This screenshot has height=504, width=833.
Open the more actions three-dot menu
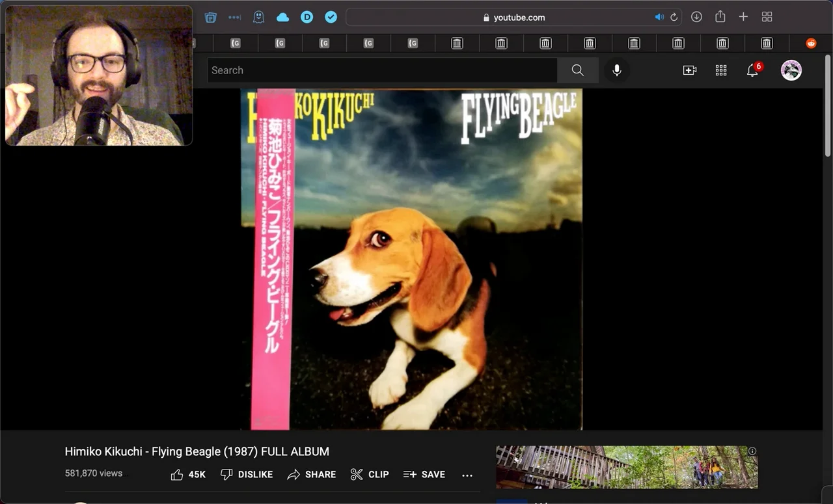coord(467,475)
